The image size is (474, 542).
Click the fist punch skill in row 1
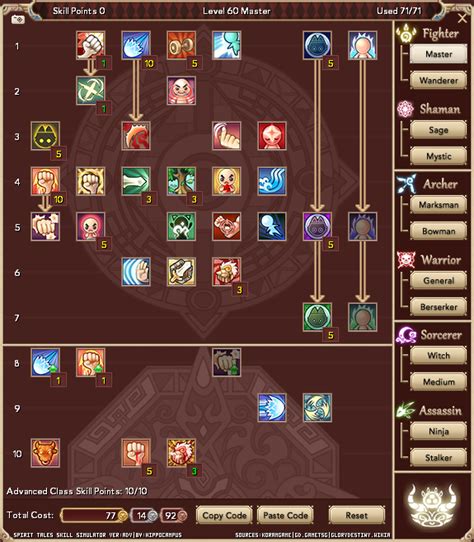pos(91,45)
